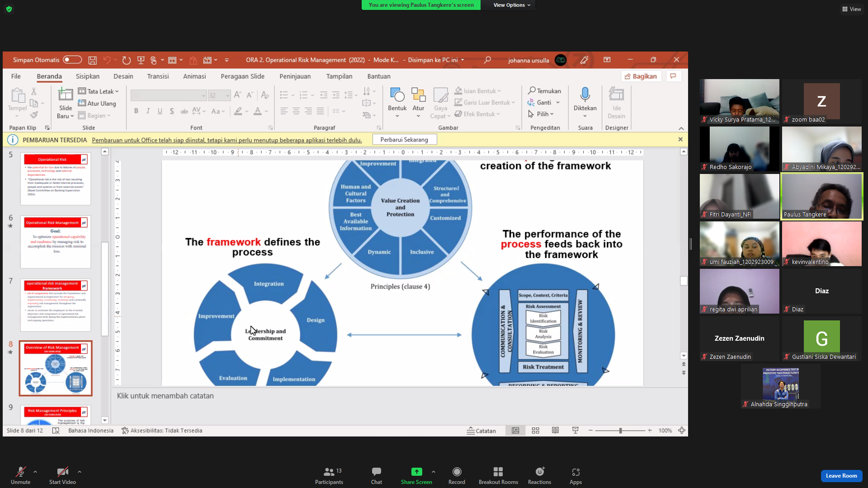Click the text highlight color button
868x488 pixels.
238,111
